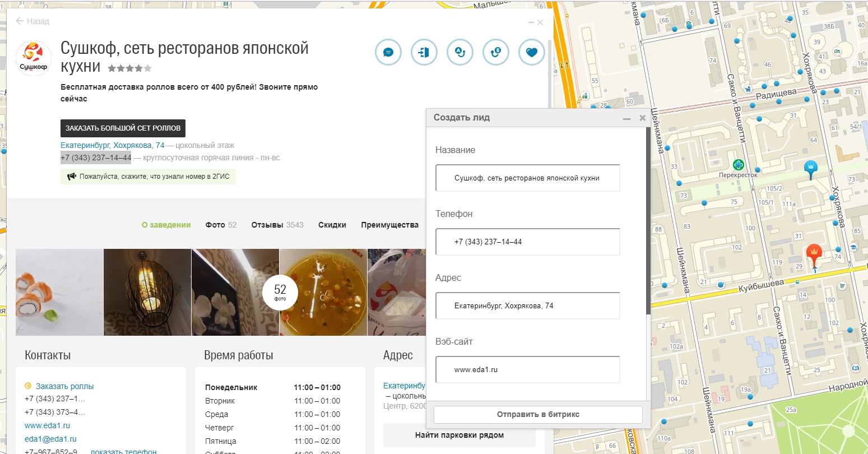Viewport: 868px width, 454px height.
Task: Click Заказать большой сет роллов button
Action: pos(123,128)
